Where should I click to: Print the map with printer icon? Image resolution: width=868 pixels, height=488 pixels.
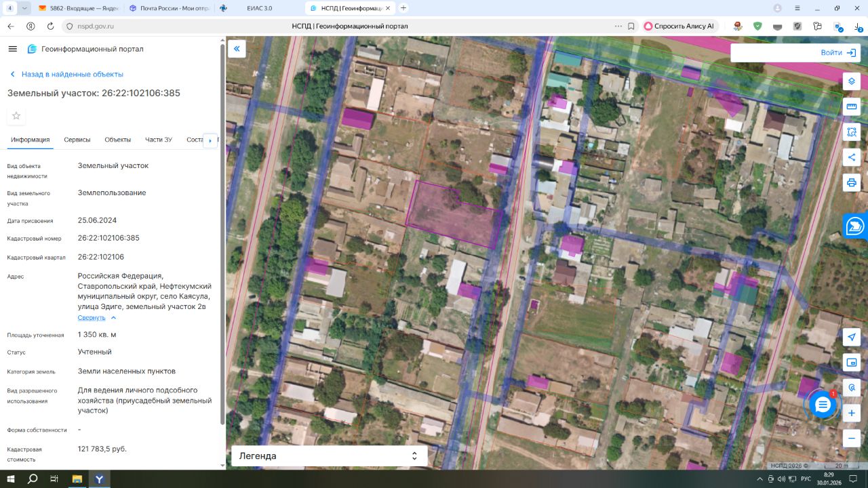[x=852, y=182]
